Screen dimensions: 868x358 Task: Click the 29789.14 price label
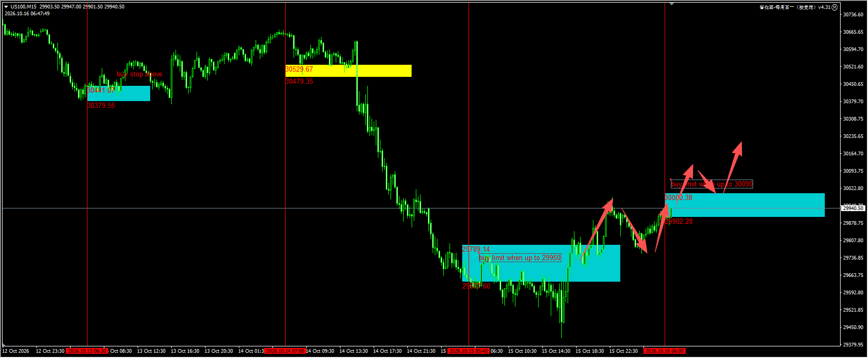tap(476, 249)
